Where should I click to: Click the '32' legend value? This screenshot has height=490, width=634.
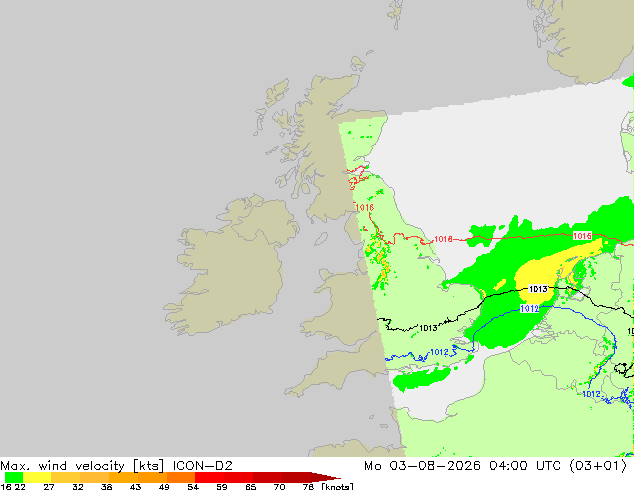[78, 487]
